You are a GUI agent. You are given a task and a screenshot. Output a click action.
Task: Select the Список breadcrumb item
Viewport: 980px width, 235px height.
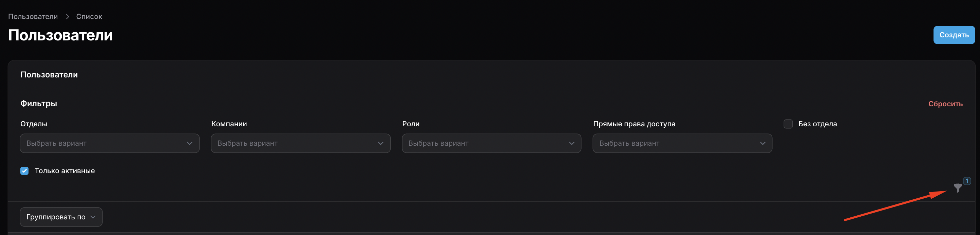click(x=89, y=17)
